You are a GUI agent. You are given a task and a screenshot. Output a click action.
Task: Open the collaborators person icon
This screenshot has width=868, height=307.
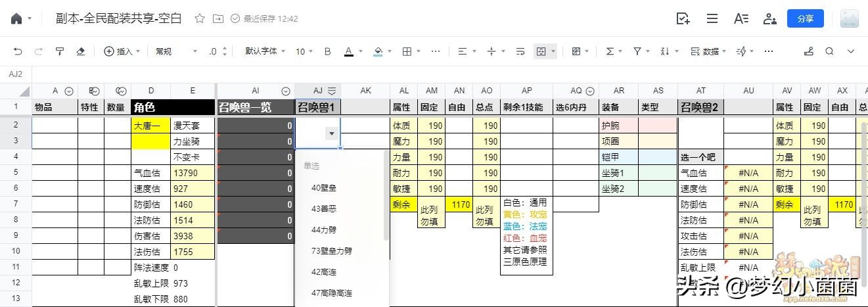[x=770, y=18]
